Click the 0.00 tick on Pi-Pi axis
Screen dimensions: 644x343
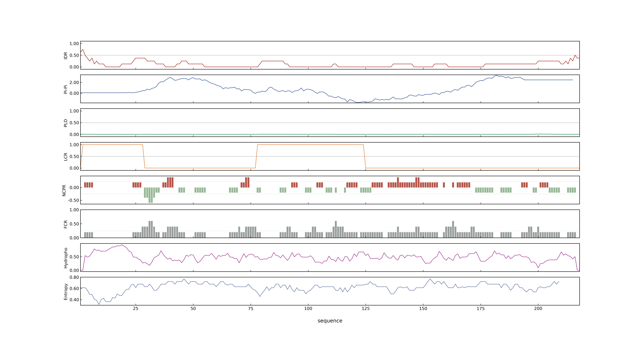tap(74, 93)
